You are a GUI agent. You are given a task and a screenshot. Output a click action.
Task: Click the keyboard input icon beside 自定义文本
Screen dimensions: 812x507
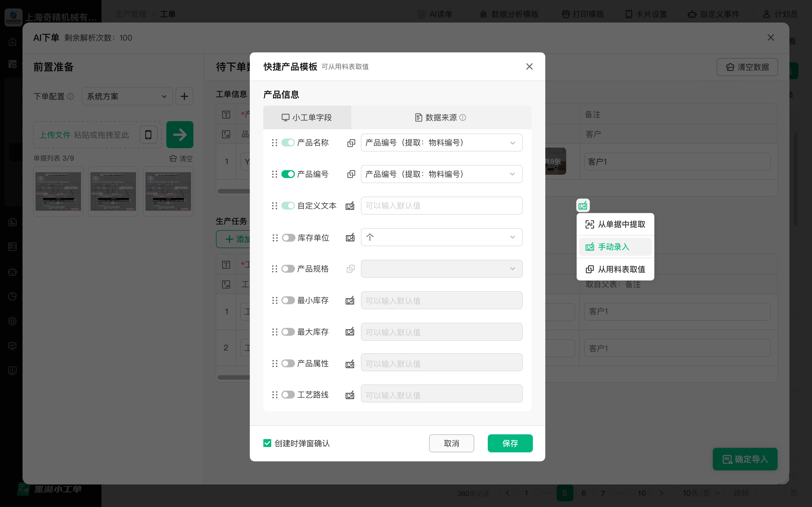[x=349, y=206]
